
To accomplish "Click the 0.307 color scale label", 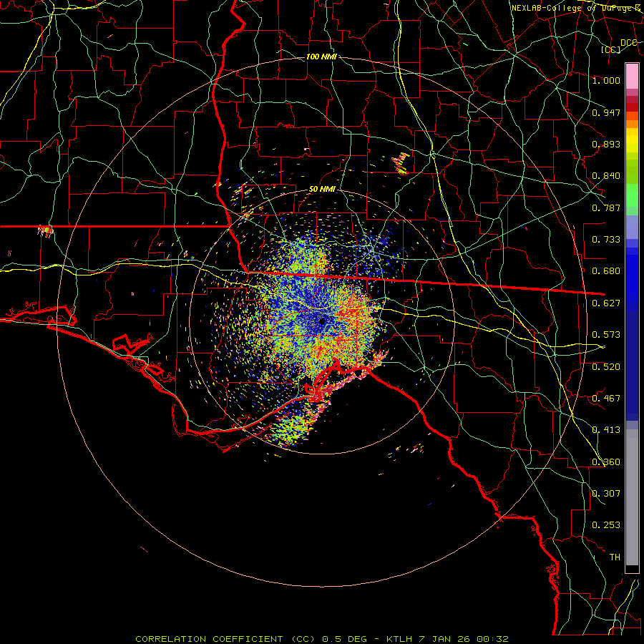I will [606, 494].
